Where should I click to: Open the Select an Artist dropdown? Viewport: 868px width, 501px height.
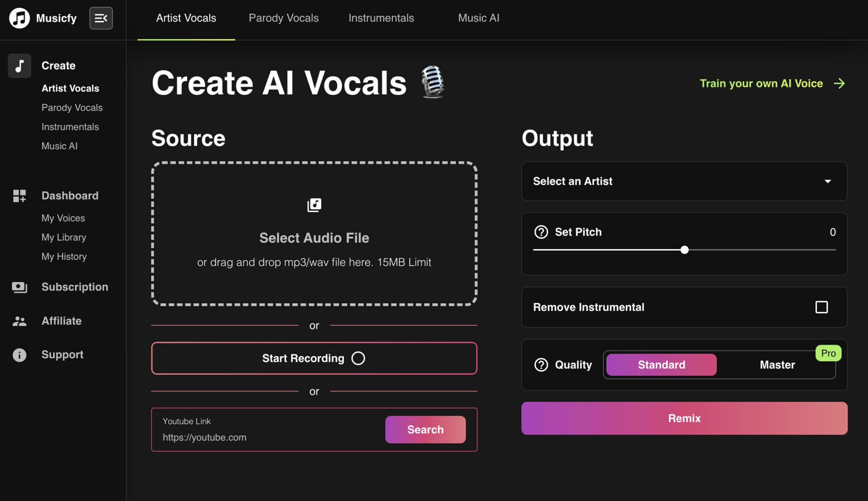(684, 181)
